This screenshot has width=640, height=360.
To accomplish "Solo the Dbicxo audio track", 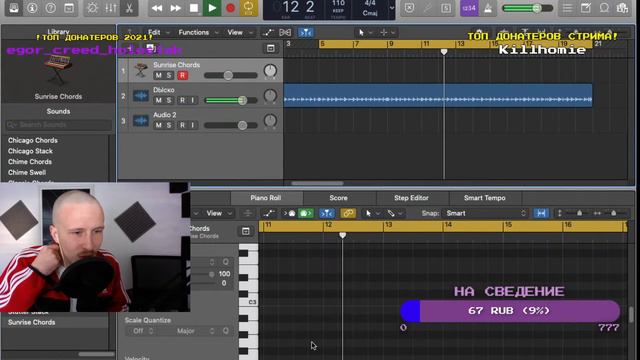I will [169, 100].
